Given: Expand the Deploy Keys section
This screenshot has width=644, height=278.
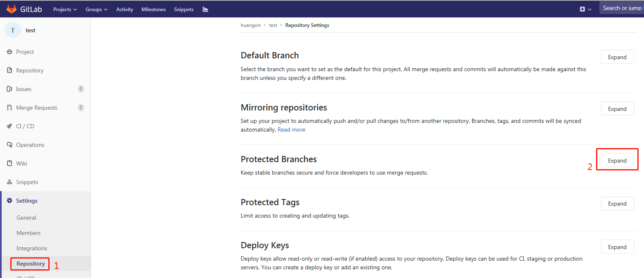Looking at the screenshot, I should coord(617,247).
